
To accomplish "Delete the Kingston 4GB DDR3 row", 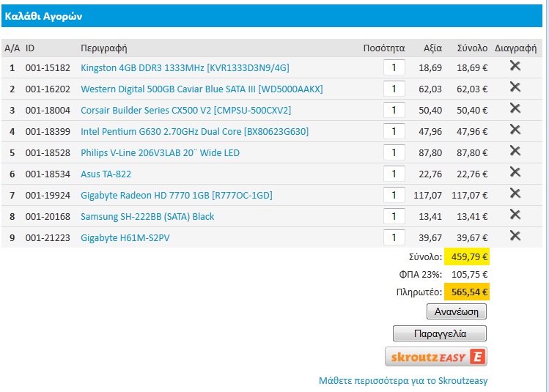I will 515,65.
